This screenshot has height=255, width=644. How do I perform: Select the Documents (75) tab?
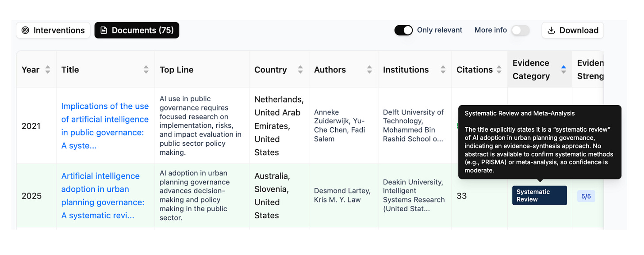137,30
